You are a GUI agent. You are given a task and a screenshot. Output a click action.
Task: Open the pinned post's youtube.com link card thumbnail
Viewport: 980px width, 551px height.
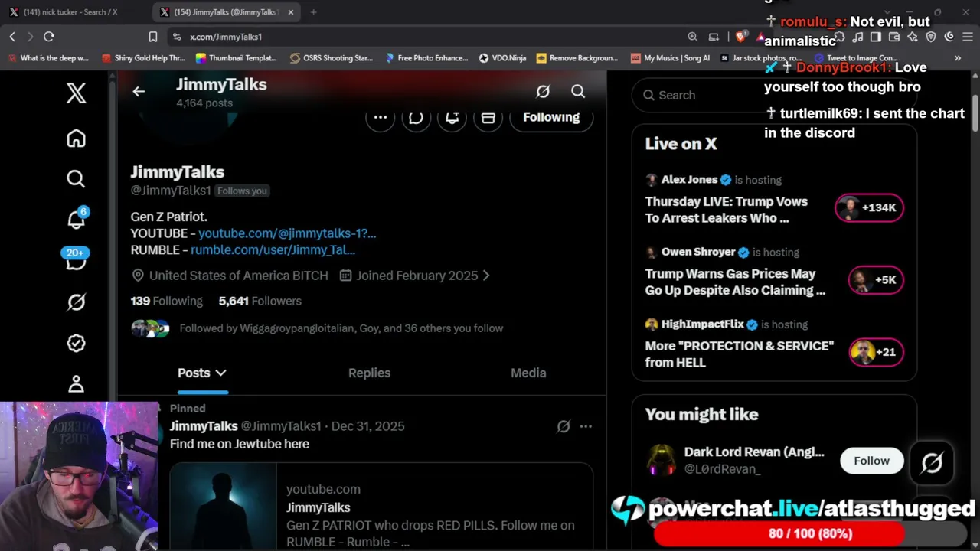click(x=223, y=507)
